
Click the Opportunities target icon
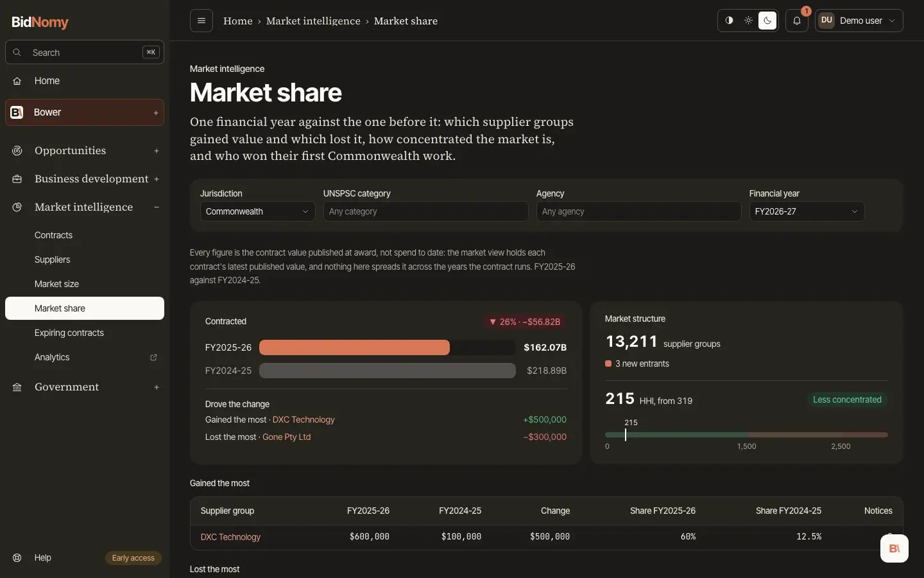tap(17, 151)
